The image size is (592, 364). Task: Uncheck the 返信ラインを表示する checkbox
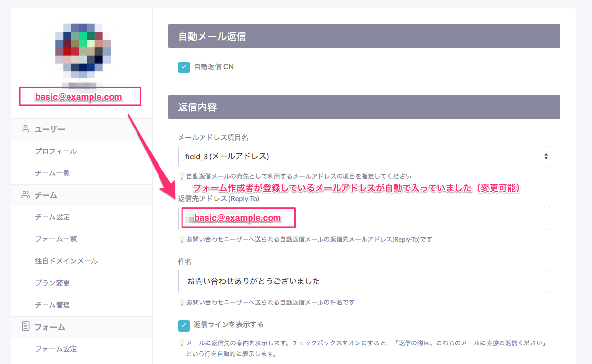point(184,325)
